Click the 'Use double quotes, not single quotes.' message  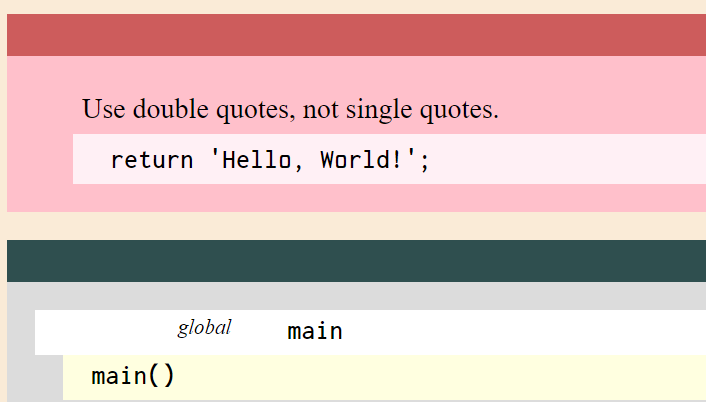click(290, 109)
